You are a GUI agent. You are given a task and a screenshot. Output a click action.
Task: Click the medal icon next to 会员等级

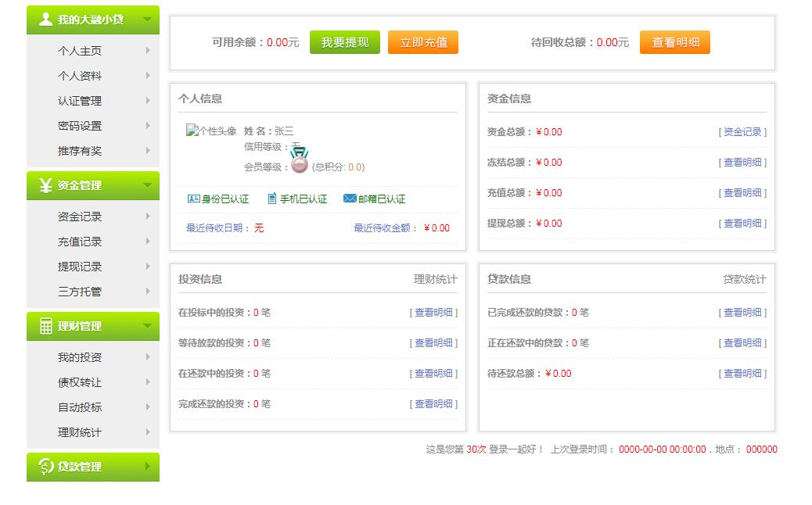(x=298, y=163)
